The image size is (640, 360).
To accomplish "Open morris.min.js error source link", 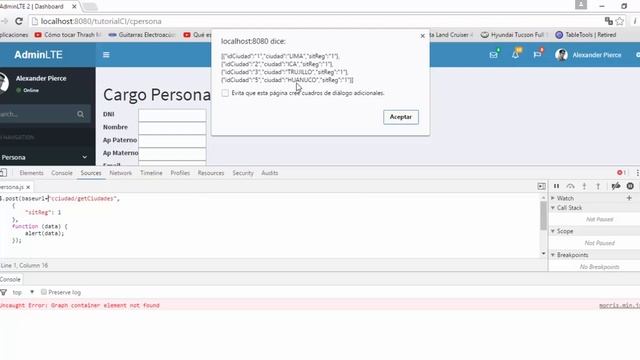I will (619, 305).
